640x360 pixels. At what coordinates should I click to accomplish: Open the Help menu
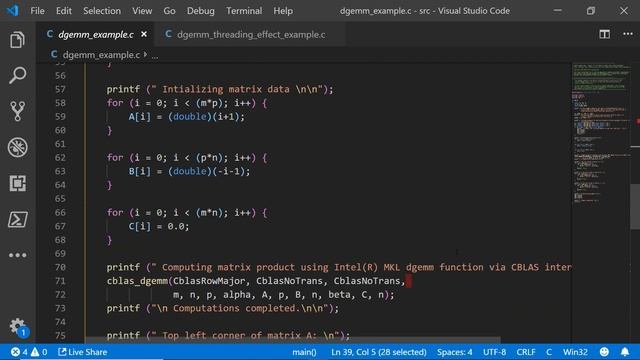(283, 11)
